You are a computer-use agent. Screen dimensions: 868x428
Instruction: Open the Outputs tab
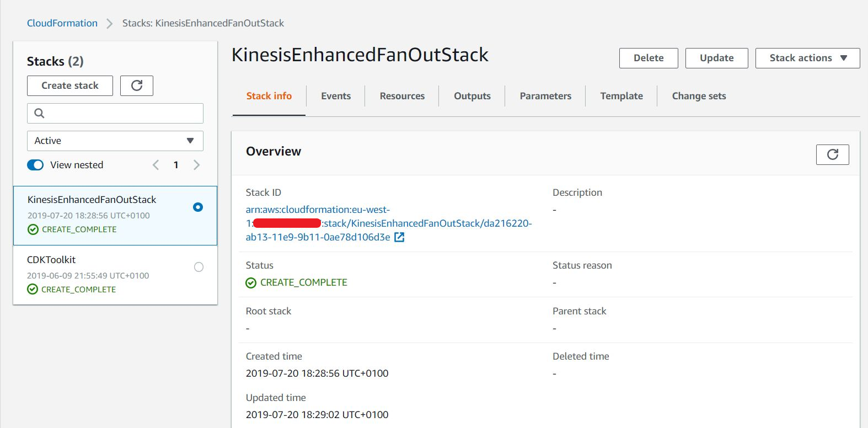coord(472,96)
